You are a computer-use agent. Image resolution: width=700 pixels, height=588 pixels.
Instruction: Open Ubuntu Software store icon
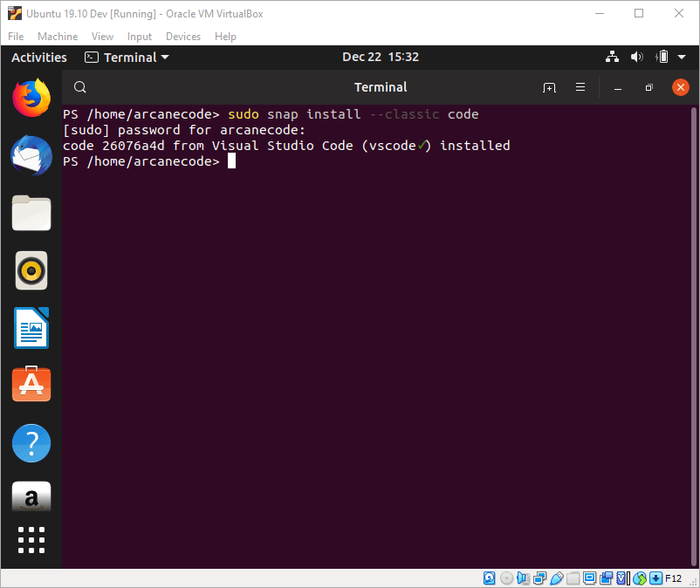pos(31,384)
